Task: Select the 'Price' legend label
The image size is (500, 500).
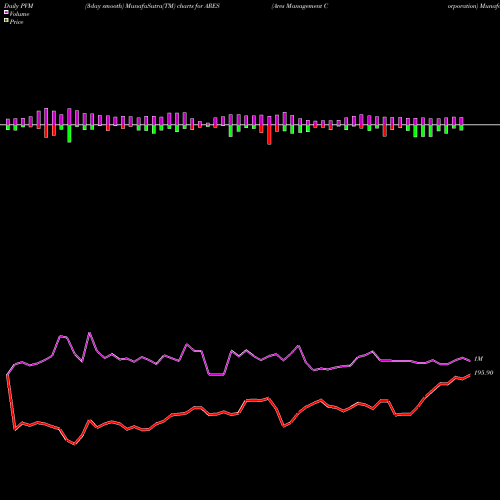Action: pos(16,22)
